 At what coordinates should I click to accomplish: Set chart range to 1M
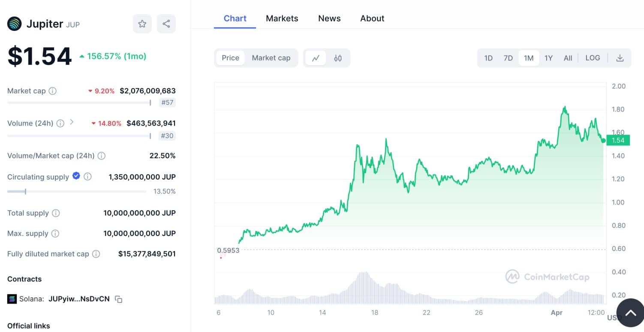tap(529, 58)
